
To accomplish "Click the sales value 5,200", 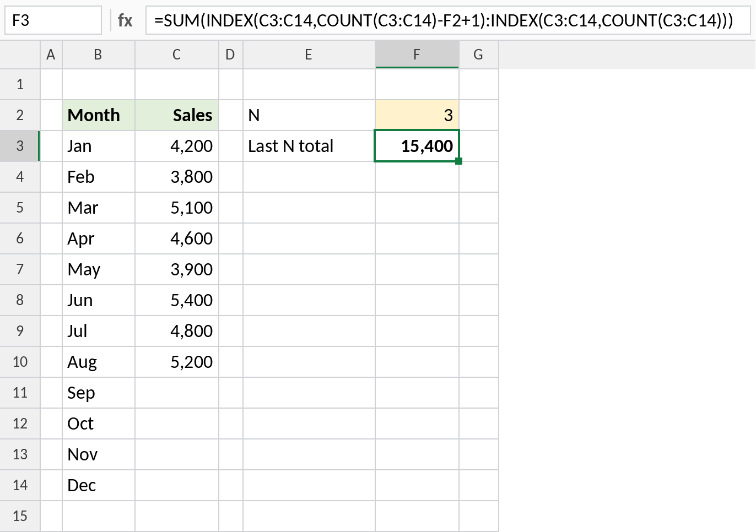I will pyautogui.click(x=177, y=362).
